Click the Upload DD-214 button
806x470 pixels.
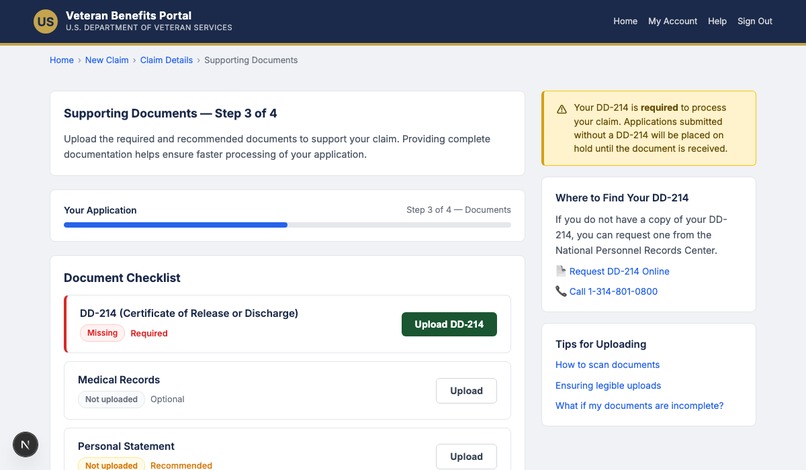click(x=449, y=324)
